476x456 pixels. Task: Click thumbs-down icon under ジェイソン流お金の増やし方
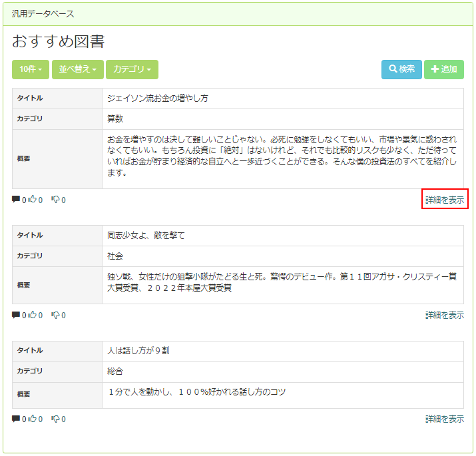pyautogui.click(x=55, y=200)
